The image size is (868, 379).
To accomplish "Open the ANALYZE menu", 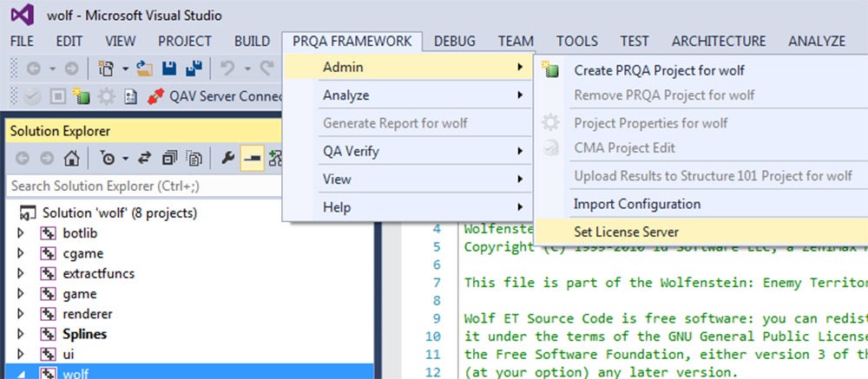I will click(817, 42).
